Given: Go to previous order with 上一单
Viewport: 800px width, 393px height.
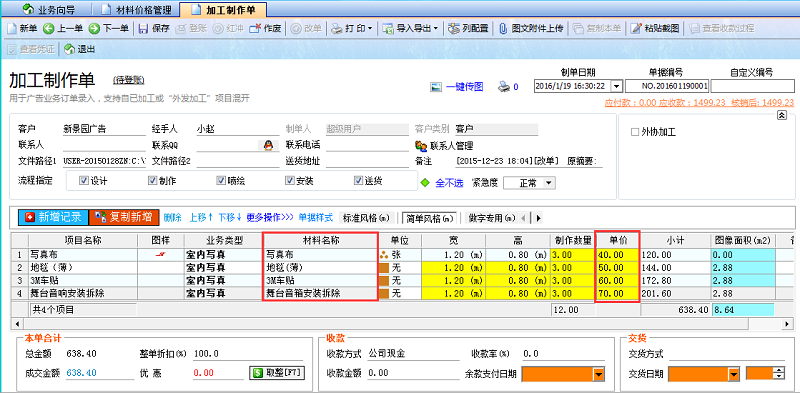Looking at the screenshot, I should (x=63, y=29).
